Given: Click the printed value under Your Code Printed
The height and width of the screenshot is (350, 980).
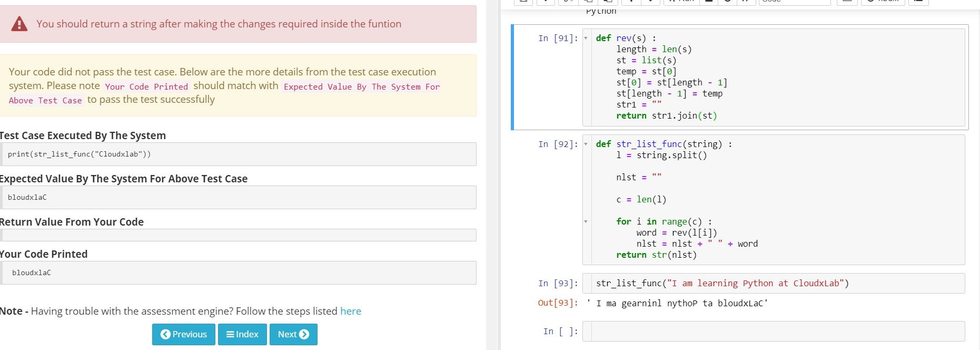Looking at the screenshot, I should coord(32,273).
